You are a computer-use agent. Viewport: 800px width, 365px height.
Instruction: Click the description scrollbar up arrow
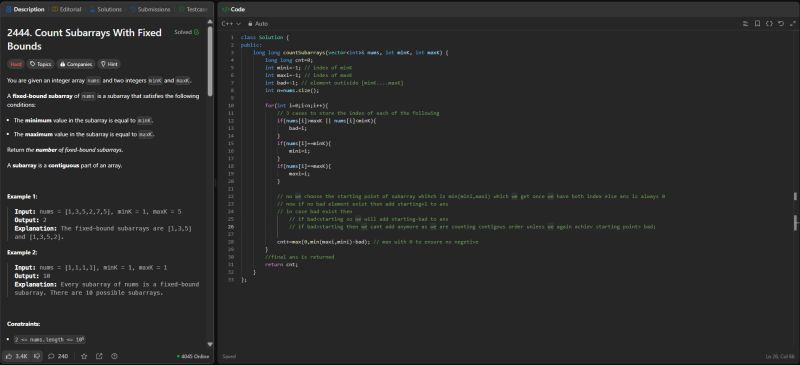coord(210,22)
